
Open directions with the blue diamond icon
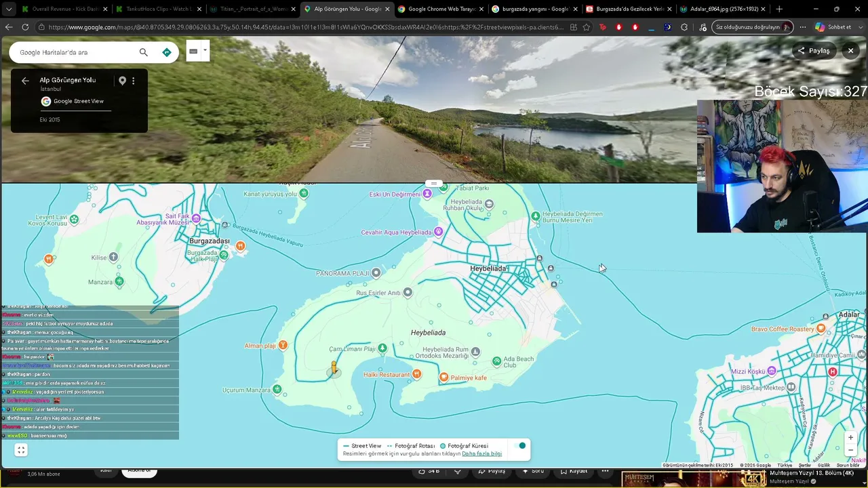[167, 52]
